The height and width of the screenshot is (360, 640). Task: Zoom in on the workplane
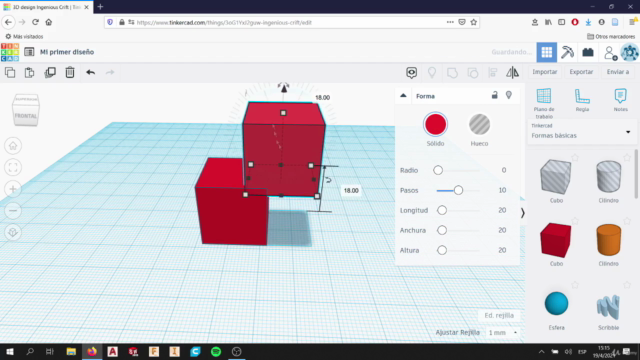(13, 189)
